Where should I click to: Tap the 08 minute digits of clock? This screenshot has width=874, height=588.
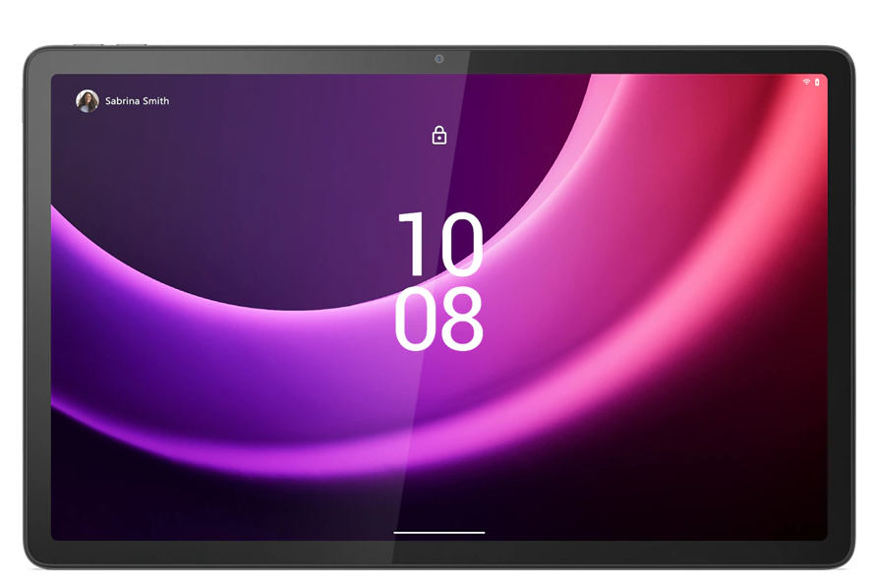coord(438,319)
